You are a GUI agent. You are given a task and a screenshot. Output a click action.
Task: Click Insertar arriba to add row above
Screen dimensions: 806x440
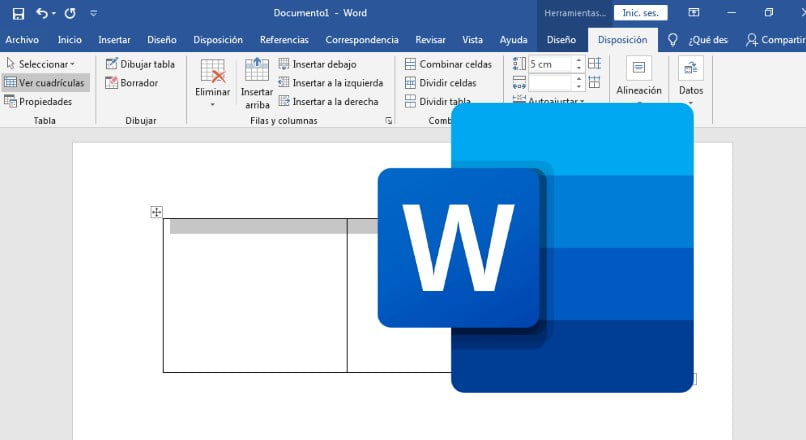pos(257,83)
